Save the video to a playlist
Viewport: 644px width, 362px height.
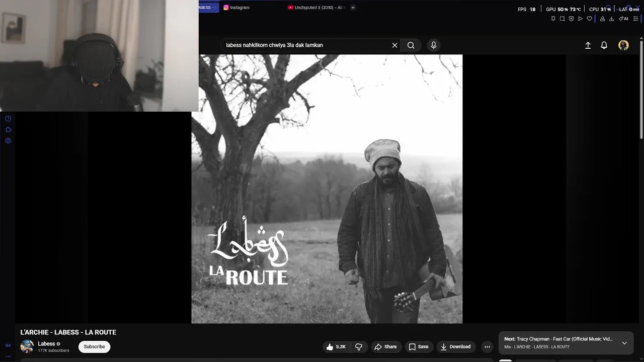tap(419, 347)
